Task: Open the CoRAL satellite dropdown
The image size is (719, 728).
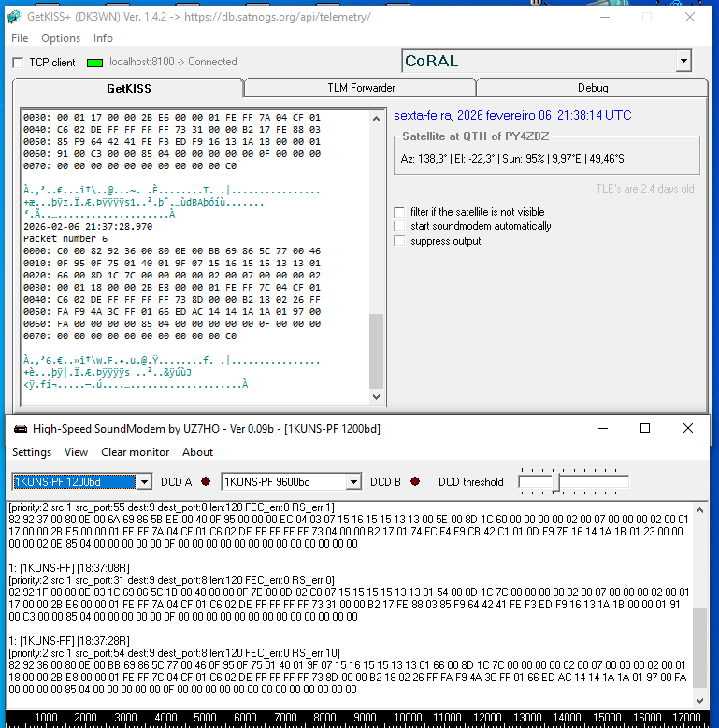Action: [x=683, y=62]
